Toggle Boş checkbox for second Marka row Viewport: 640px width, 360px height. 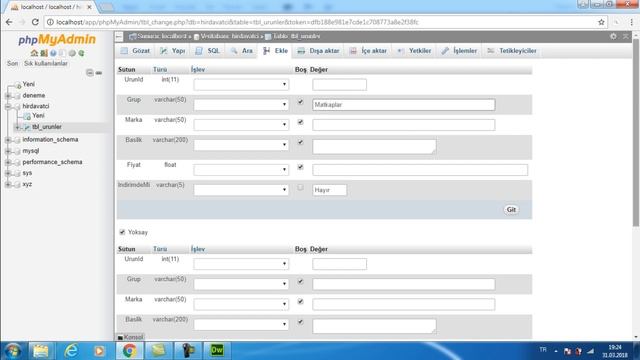click(300, 302)
